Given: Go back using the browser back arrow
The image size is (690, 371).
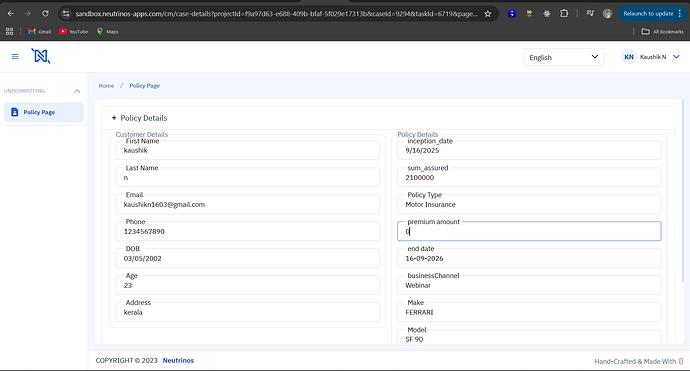Looking at the screenshot, I should coord(11,14).
